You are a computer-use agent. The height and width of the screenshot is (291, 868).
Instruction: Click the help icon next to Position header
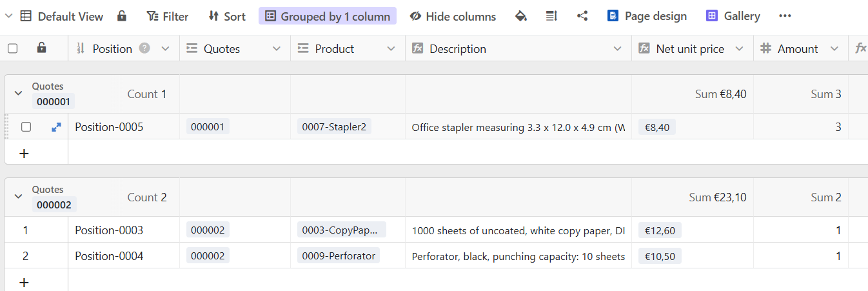pyautogui.click(x=144, y=48)
